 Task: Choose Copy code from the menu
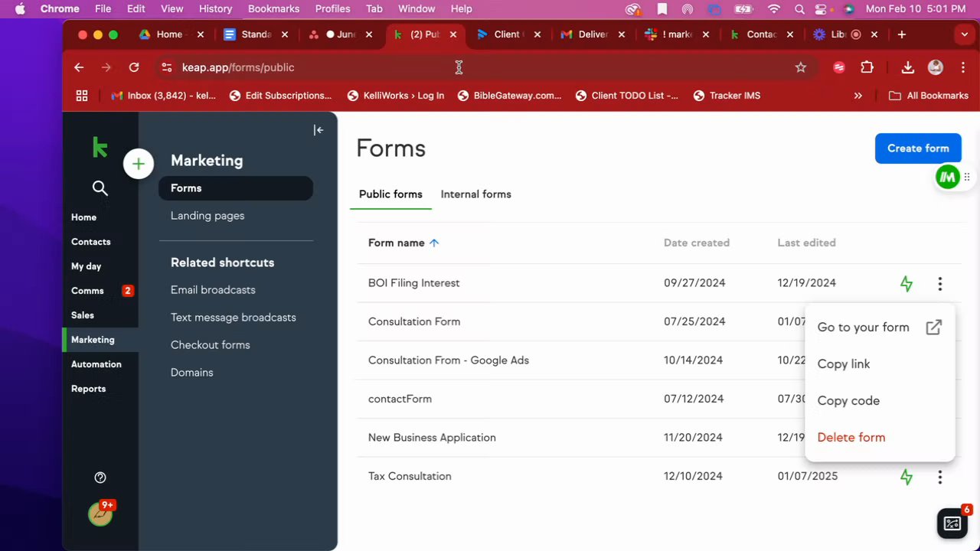coord(880,401)
